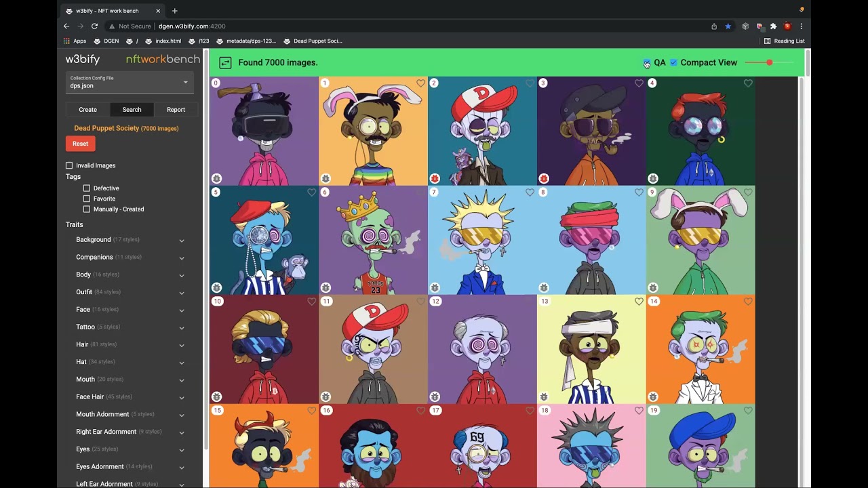The image size is (868, 488).
Task: Toggle the QA checkbox
Action: click(646, 63)
